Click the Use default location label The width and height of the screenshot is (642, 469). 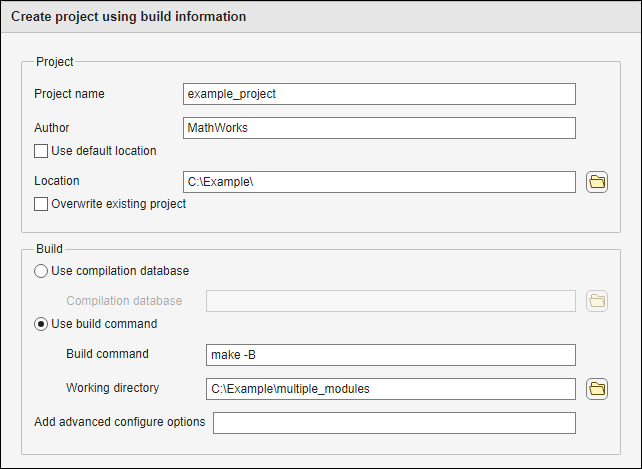tap(103, 151)
